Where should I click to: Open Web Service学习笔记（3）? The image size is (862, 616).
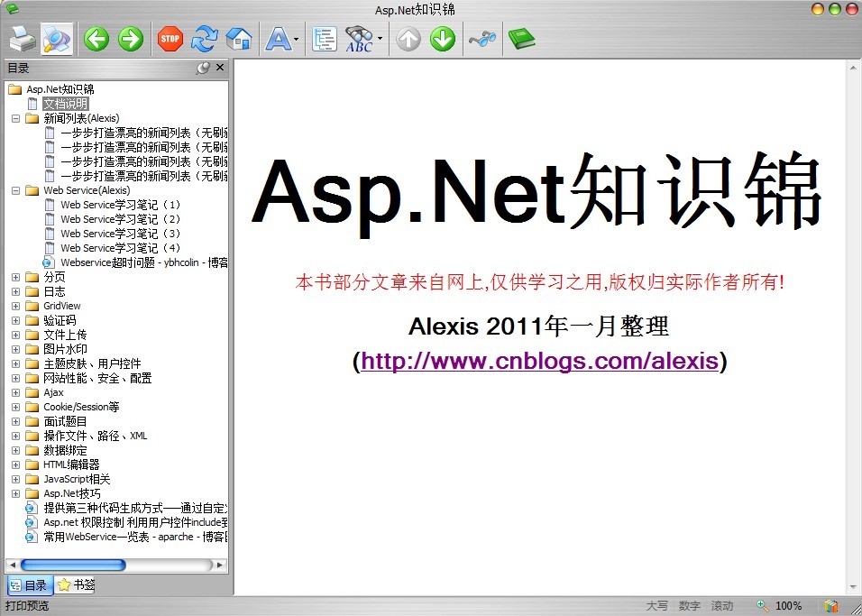pos(121,234)
